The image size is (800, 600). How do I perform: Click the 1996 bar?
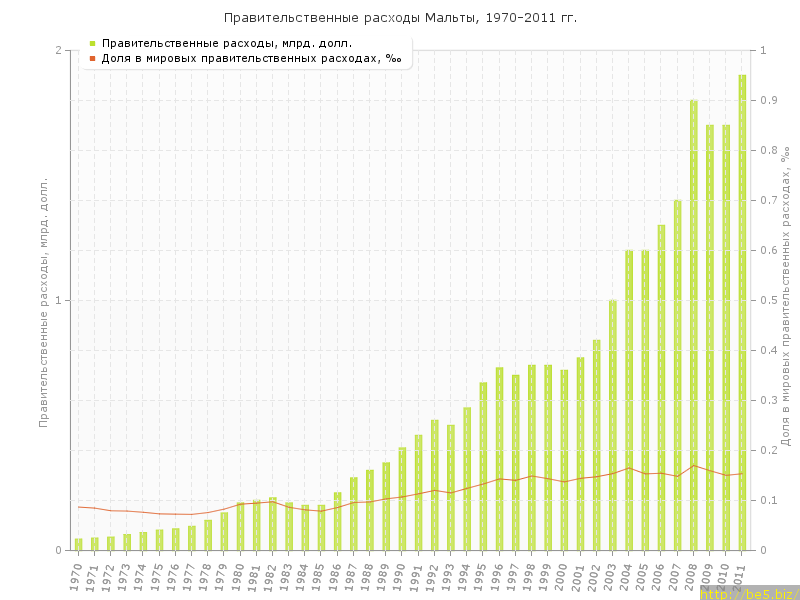tap(499, 458)
